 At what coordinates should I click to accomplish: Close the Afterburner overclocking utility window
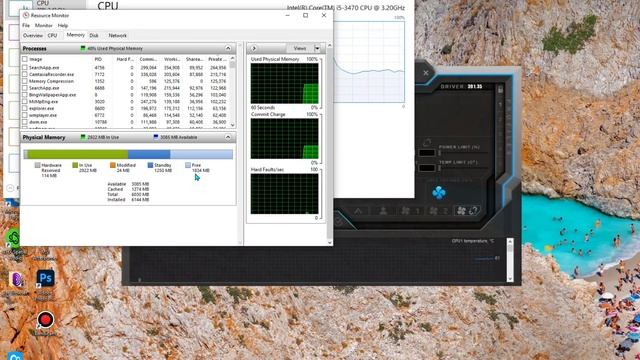[x=426, y=73]
